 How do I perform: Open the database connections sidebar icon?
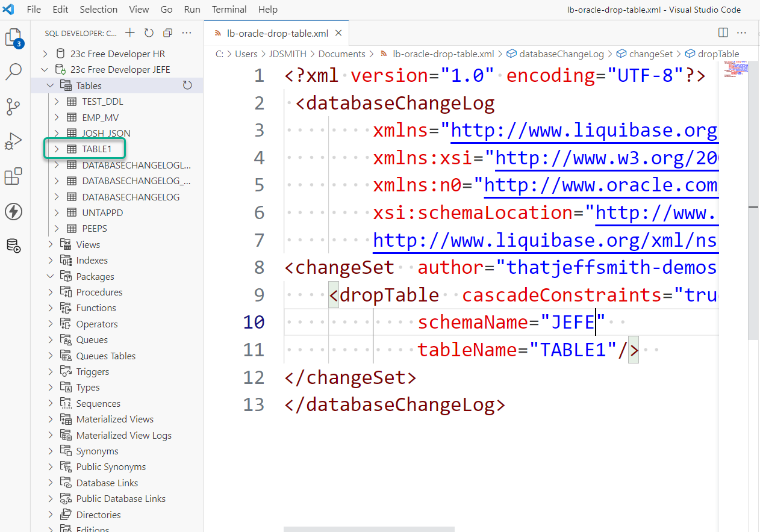(x=13, y=246)
